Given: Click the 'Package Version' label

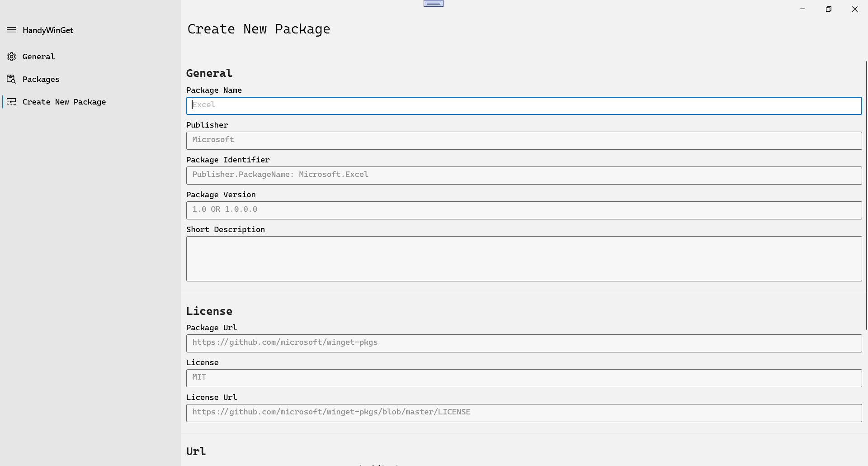Looking at the screenshot, I should click(221, 195).
